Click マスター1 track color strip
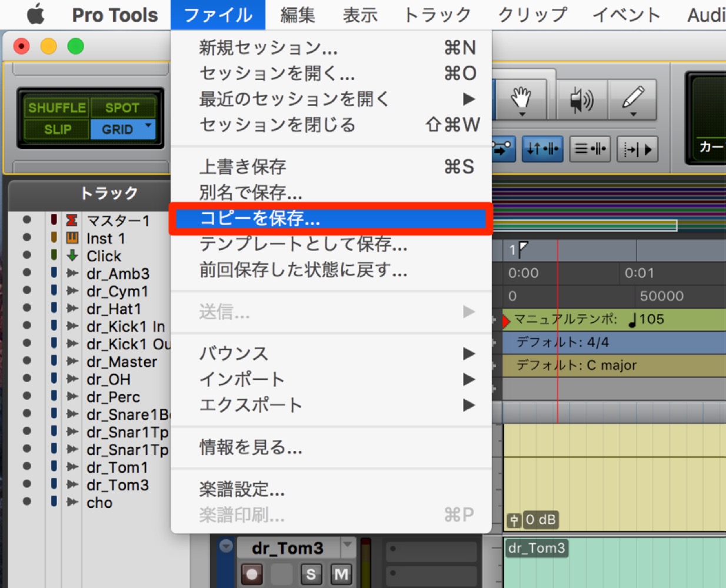 [54, 220]
